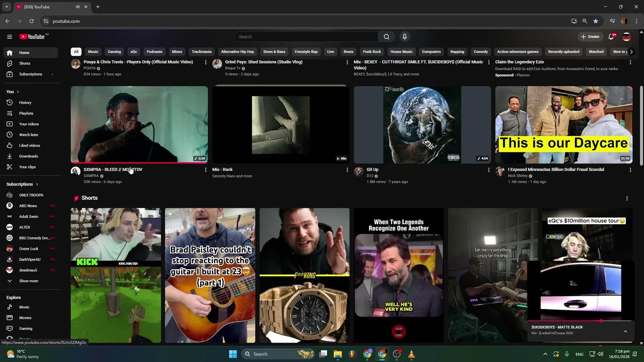Image resolution: width=644 pixels, height=362 pixels.
Task: Click the YouTube logo
Action: 33,37
